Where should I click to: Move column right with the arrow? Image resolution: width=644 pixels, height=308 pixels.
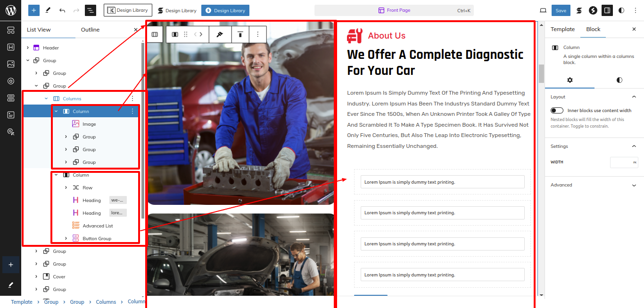(201, 34)
